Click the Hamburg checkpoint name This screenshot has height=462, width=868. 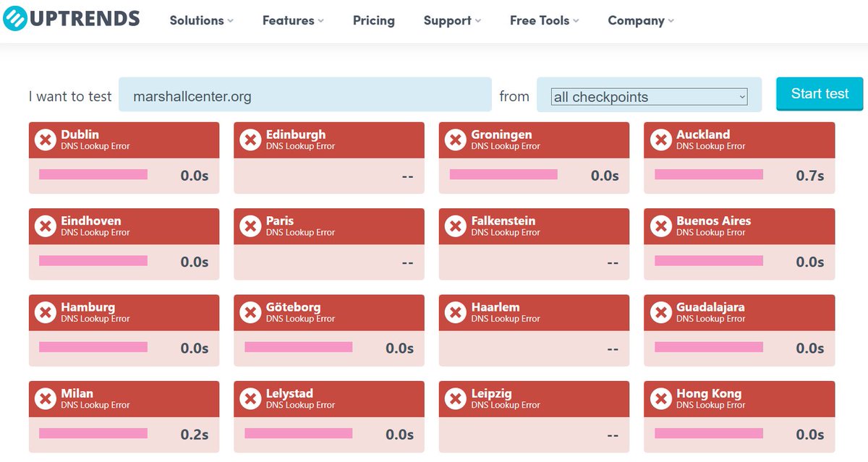pos(88,307)
